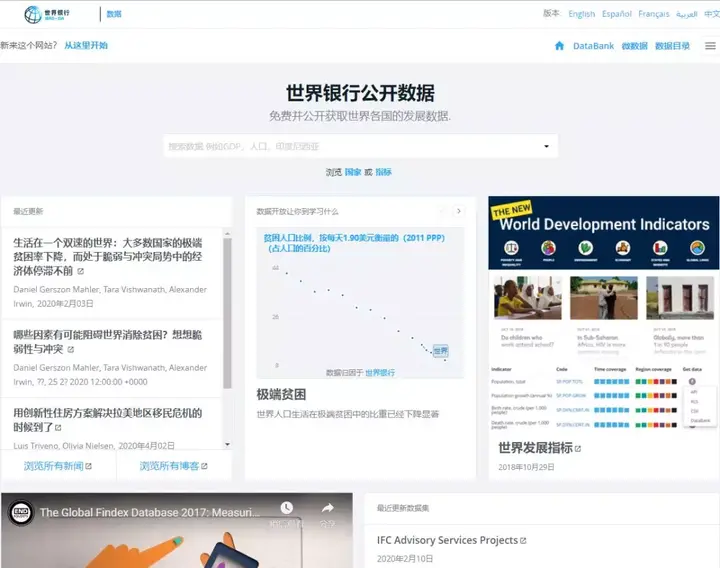720x568 pixels.
Task: Switch language to Français
Action: tap(654, 14)
